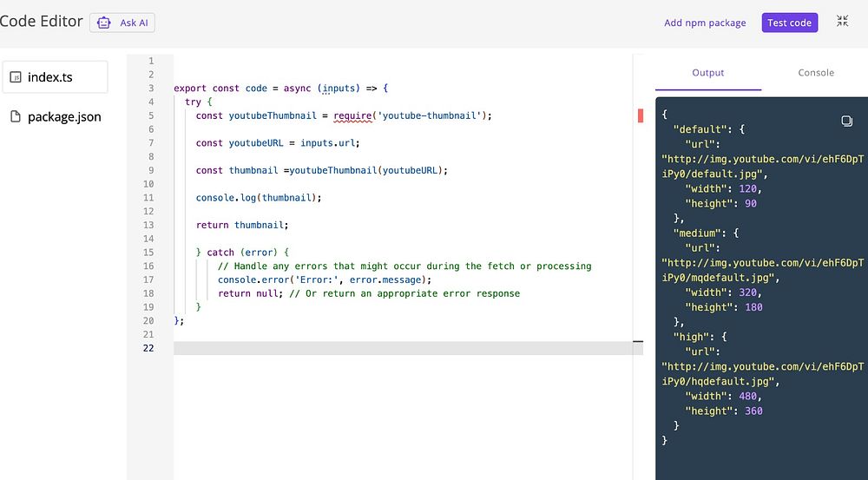This screenshot has height=480, width=868.
Task: Click the width value 480 in output
Action: tap(747, 397)
